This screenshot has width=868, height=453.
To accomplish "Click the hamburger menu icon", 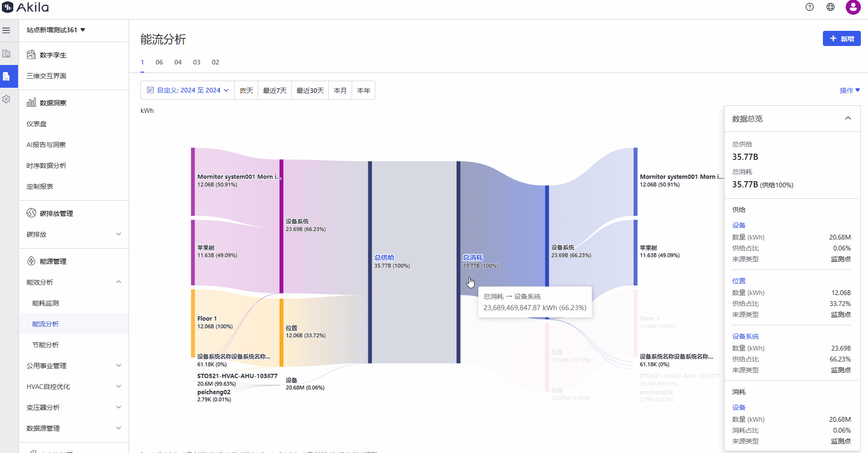I will 6,30.
